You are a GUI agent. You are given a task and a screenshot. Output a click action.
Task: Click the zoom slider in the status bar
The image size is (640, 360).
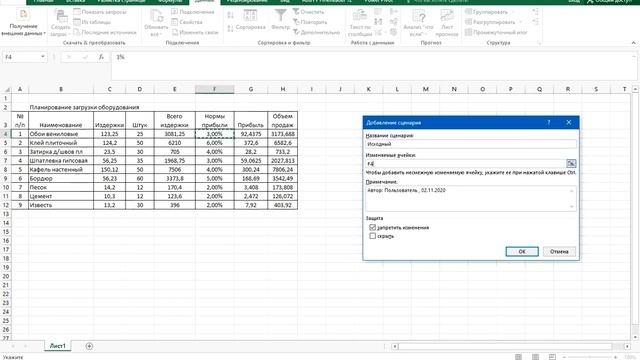591,357
